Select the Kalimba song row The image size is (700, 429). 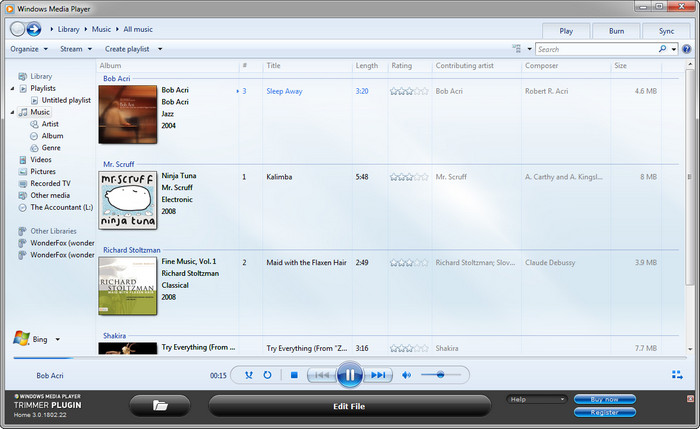[450, 177]
